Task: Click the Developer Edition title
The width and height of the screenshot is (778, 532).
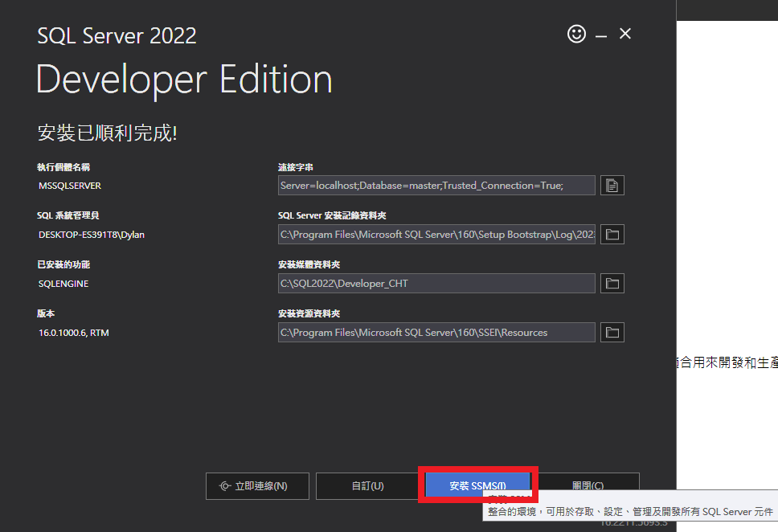Action: (x=184, y=80)
